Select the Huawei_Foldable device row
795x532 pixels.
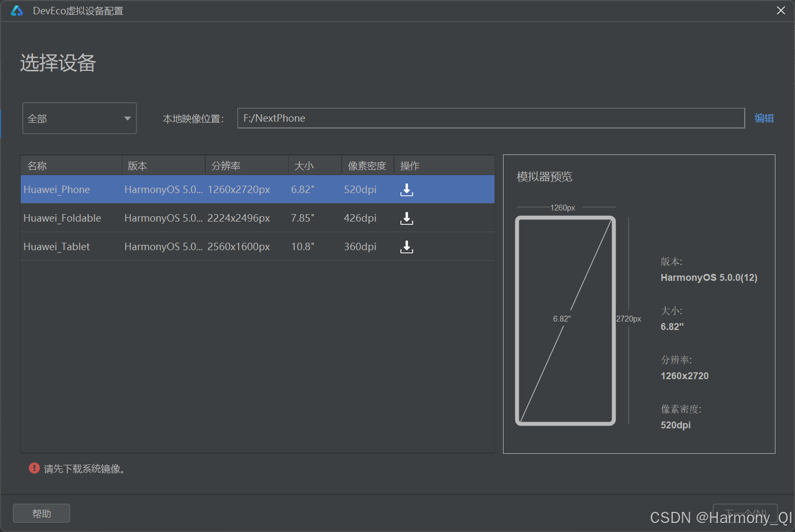(258, 218)
